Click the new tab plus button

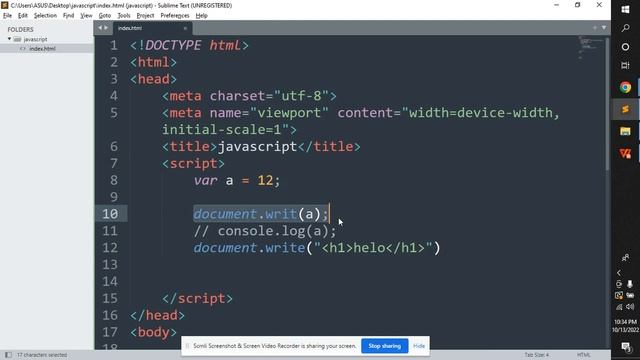coord(595,28)
